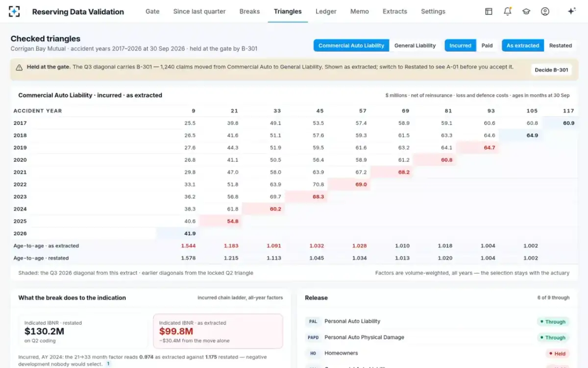
Task: Click cell 41.9 in 2026 row
Action: 178,234
